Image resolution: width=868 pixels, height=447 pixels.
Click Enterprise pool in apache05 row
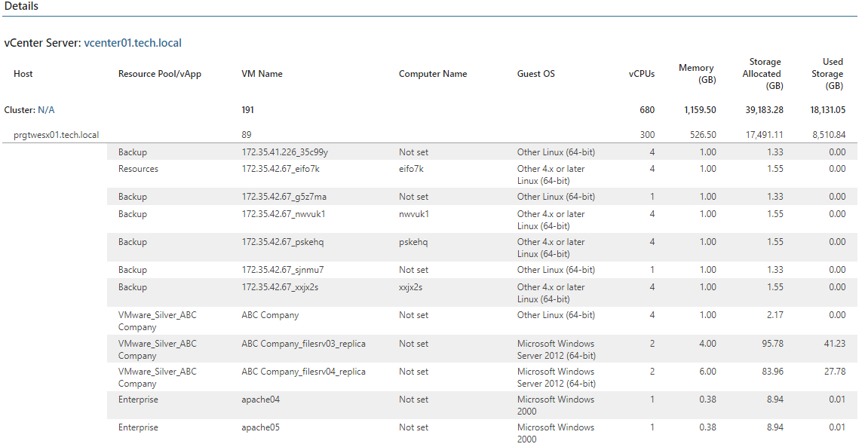pyautogui.click(x=139, y=427)
